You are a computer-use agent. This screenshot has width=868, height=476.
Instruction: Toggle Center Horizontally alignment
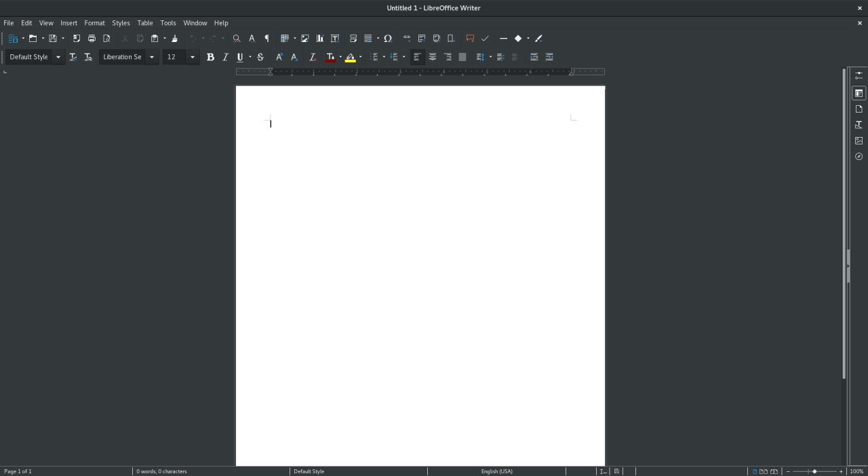click(433, 57)
